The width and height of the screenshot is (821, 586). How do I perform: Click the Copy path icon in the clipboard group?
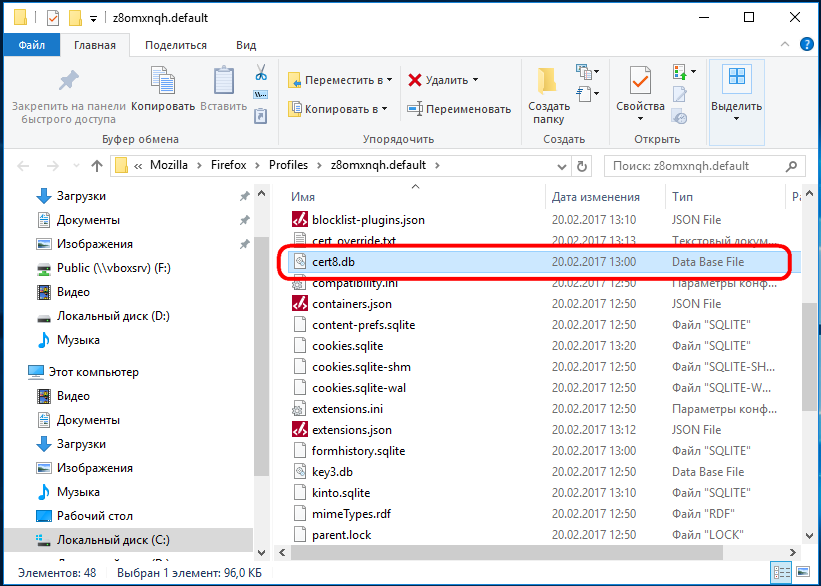[261, 95]
